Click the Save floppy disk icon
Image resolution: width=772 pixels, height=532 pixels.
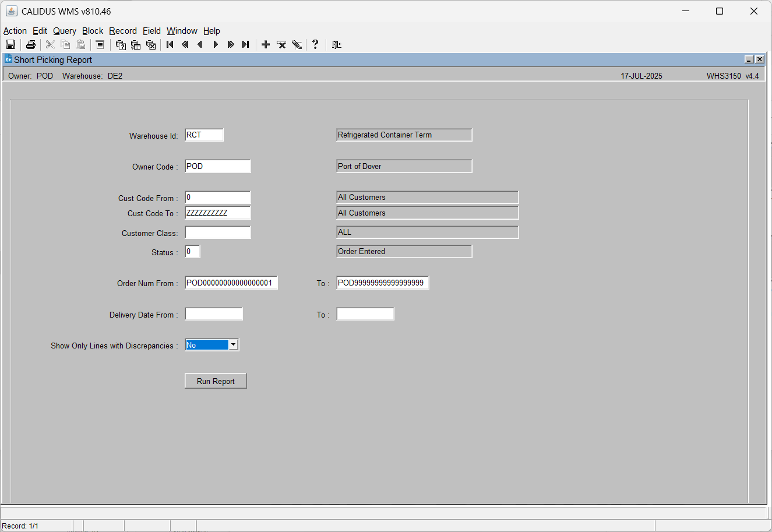click(x=10, y=44)
